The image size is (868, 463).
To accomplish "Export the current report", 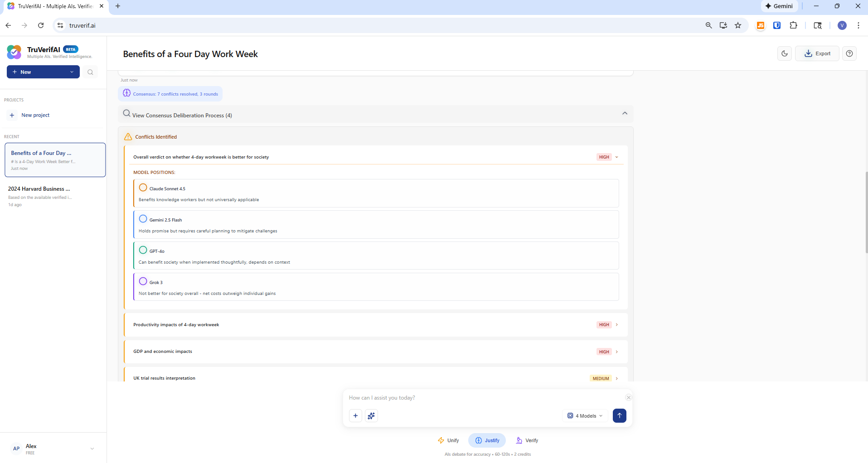I will click(x=817, y=53).
